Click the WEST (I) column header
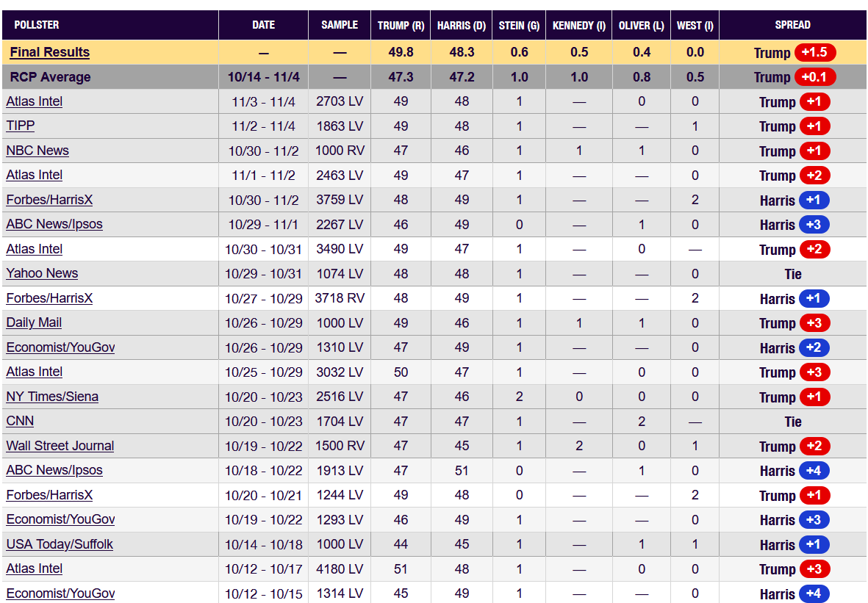 pos(695,26)
